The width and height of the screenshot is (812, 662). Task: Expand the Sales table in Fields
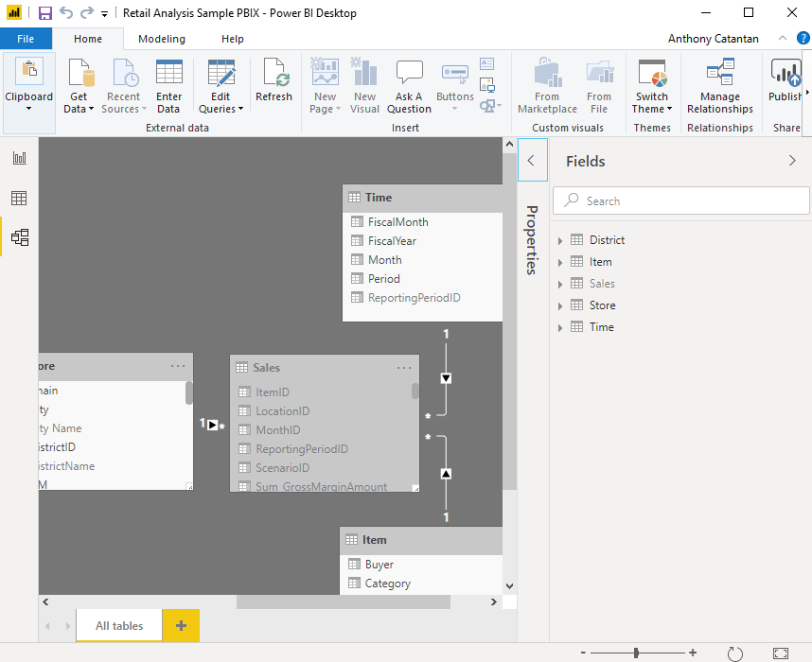click(x=560, y=284)
